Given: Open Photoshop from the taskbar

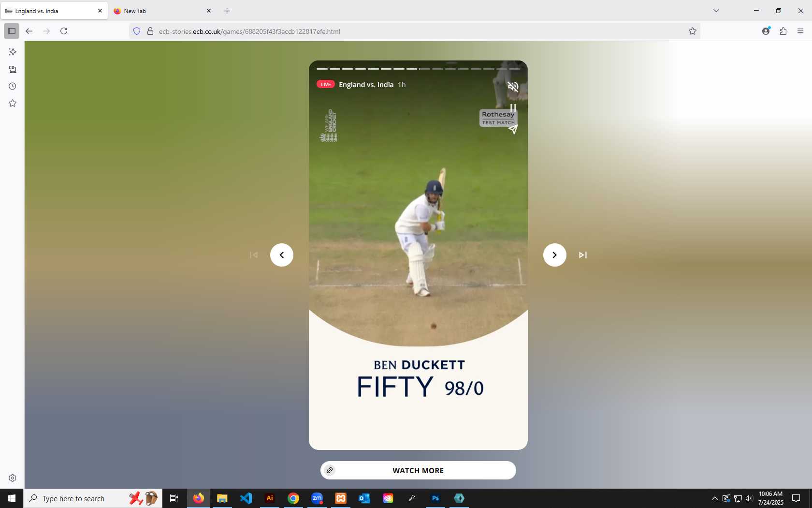Looking at the screenshot, I should coord(435,498).
